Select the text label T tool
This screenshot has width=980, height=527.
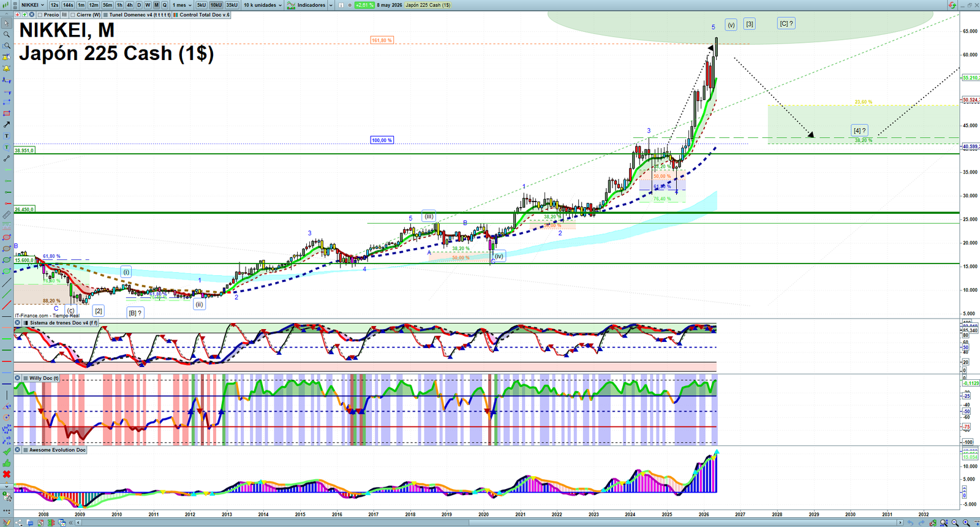click(x=7, y=136)
